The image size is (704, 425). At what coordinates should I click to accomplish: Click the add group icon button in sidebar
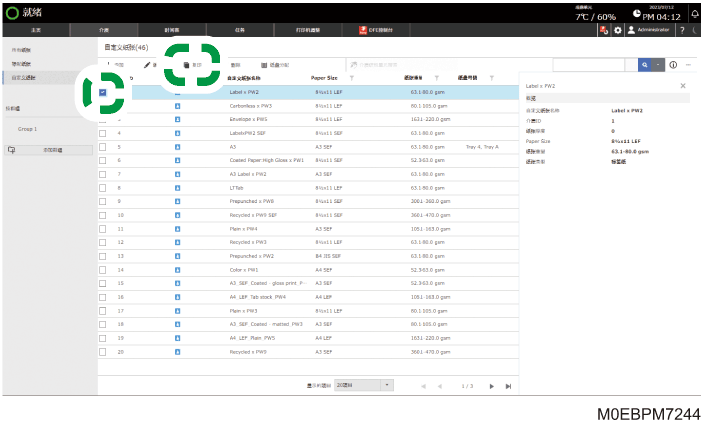pyautogui.click(x=48, y=150)
